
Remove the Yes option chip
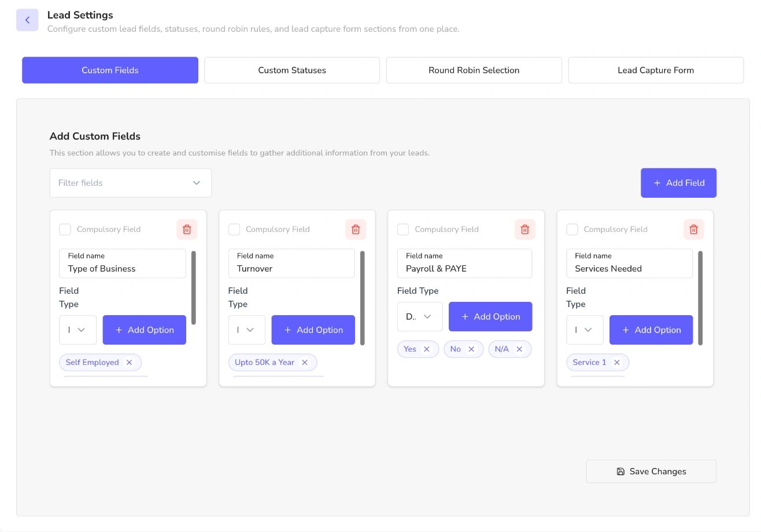coord(427,349)
